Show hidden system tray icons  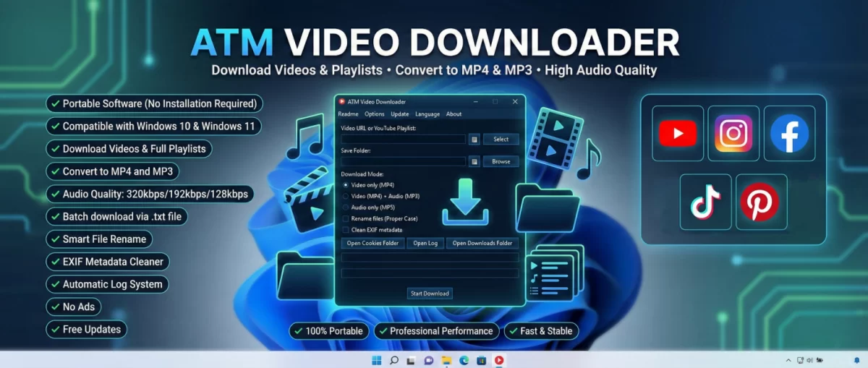point(788,360)
